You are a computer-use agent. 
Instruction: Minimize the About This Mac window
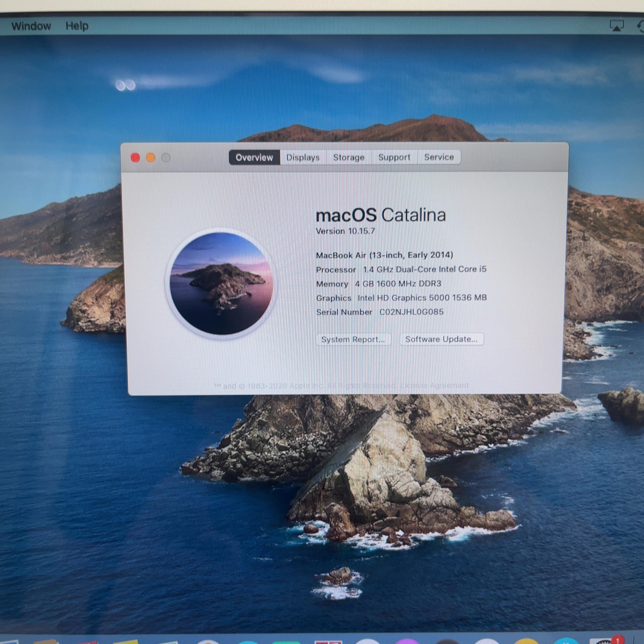click(x=151, y=158)
